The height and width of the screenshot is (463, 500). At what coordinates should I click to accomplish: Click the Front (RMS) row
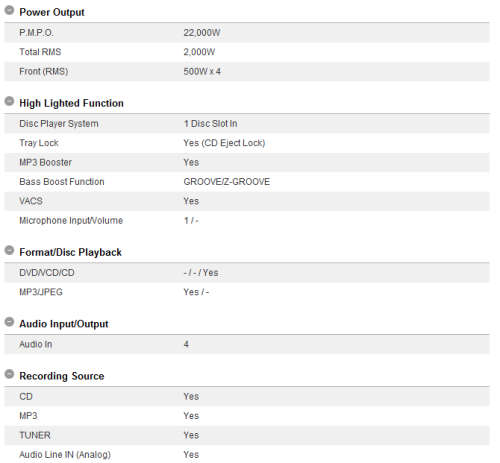[x=247, y=71]
